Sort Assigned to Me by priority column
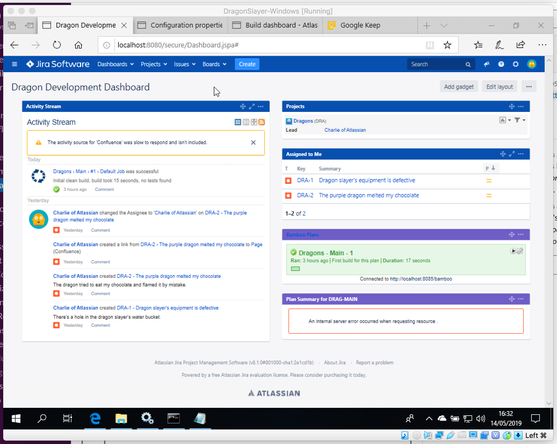The height and width of the screenshot is (444, 557). 490,168
